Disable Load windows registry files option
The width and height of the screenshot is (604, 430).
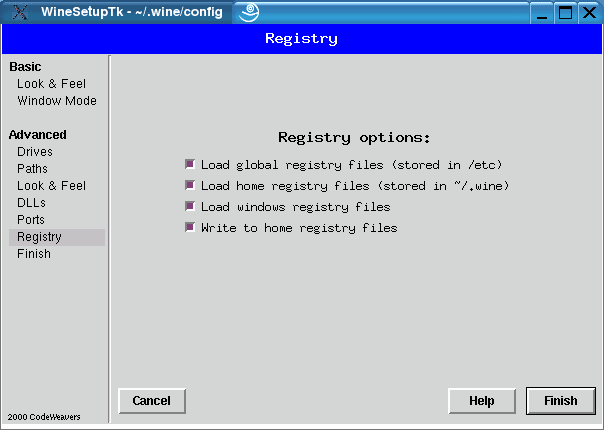coord(190,207)
